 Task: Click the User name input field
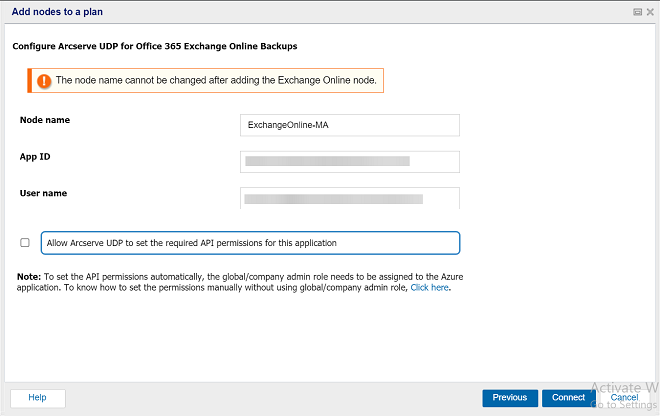tap(350, 198)
